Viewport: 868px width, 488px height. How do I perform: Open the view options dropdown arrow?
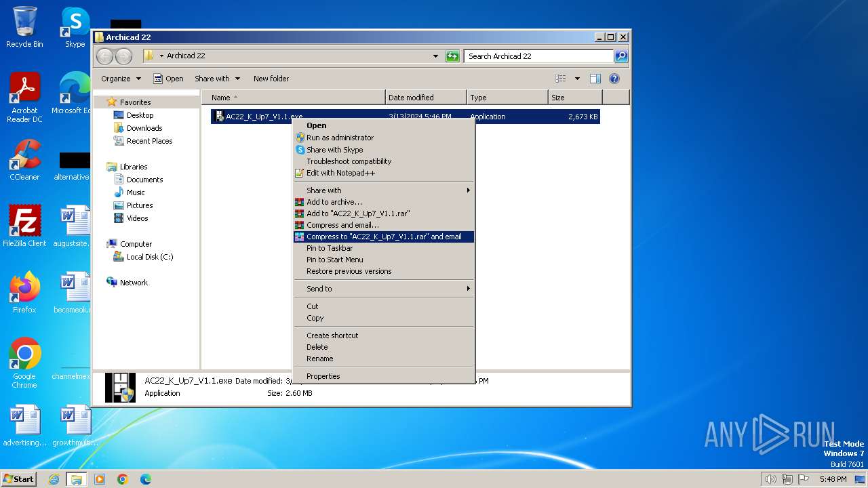coord(577,79)
